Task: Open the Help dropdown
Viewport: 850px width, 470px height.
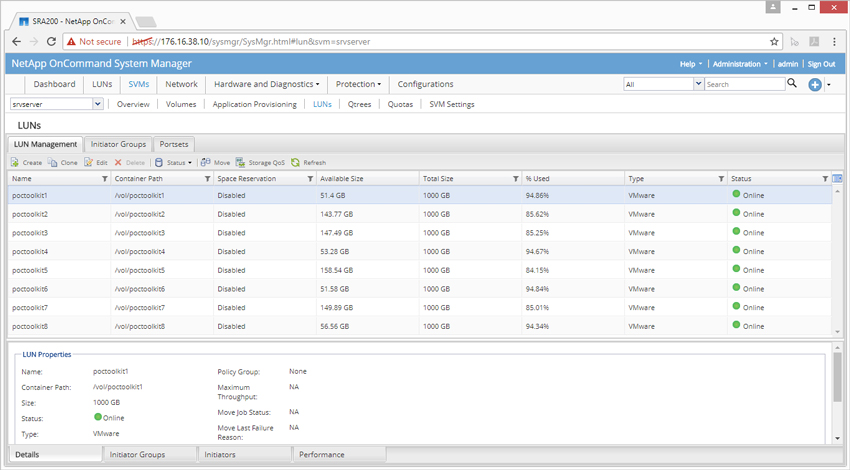Action: coord(691,63)
